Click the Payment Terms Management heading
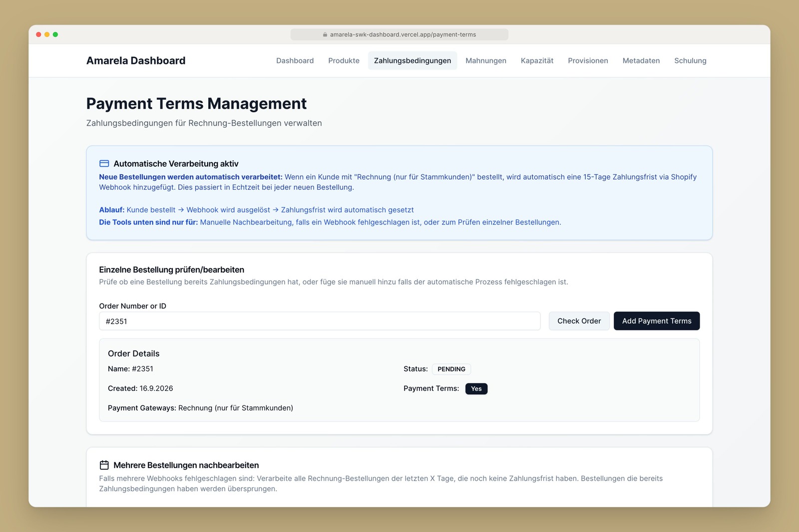 click(x=196, y=104)
